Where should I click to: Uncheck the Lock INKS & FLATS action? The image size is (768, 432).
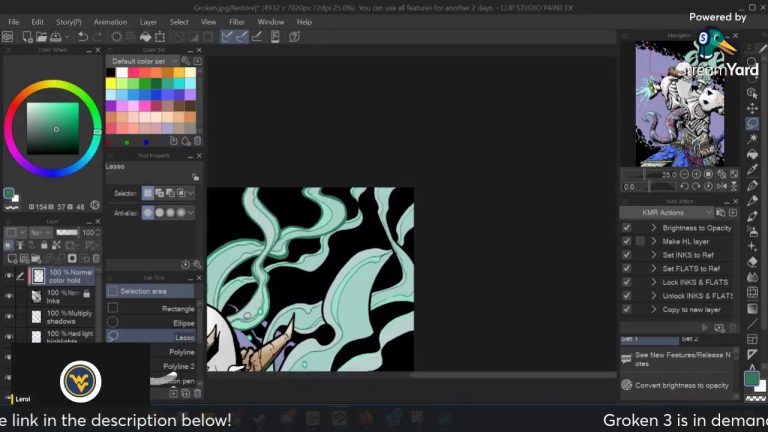click(627, 282)
